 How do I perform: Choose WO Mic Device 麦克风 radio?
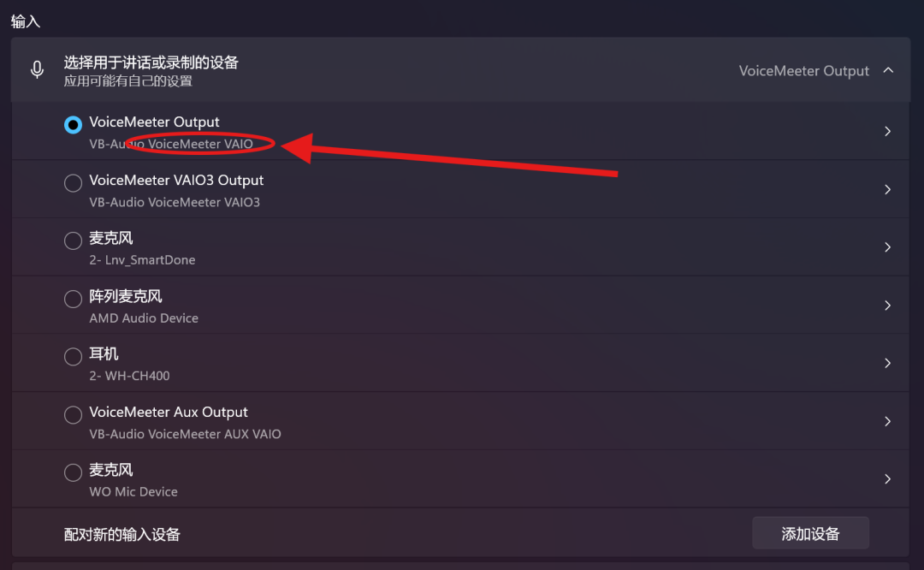point(73,473)
